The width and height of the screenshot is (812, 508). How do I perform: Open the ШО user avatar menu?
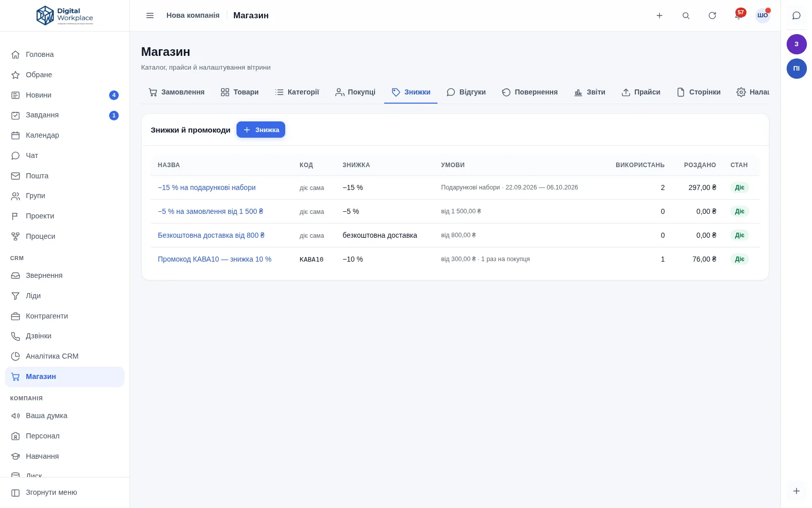pos(763,16)
